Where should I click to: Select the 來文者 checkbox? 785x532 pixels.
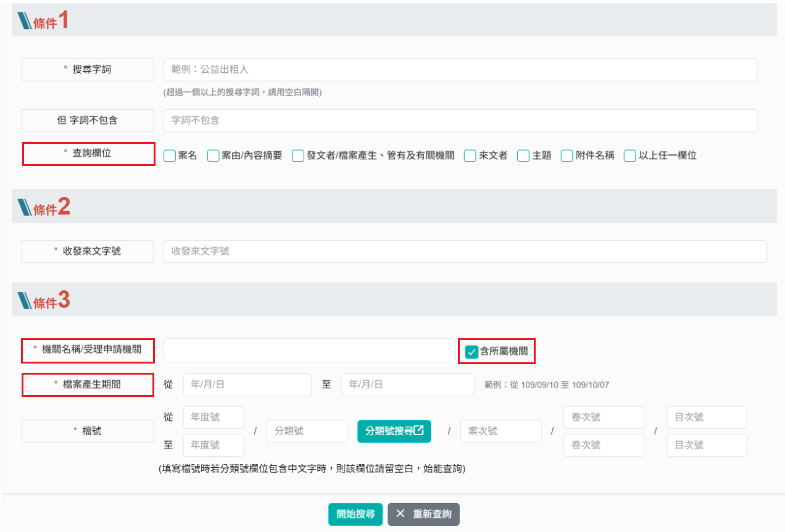tap(470, 156)
